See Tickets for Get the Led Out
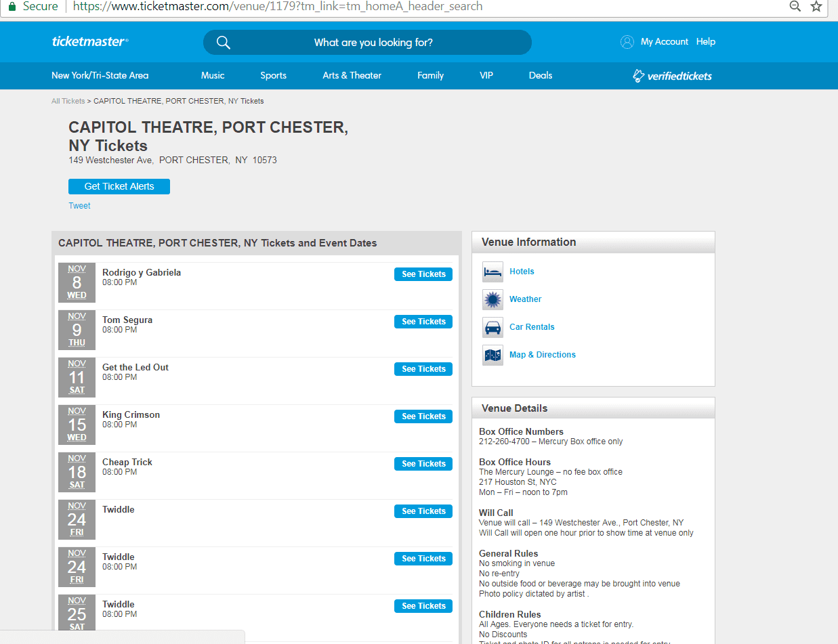The width and height of the screenshot is (838, 644). click(x=423, y=369)
